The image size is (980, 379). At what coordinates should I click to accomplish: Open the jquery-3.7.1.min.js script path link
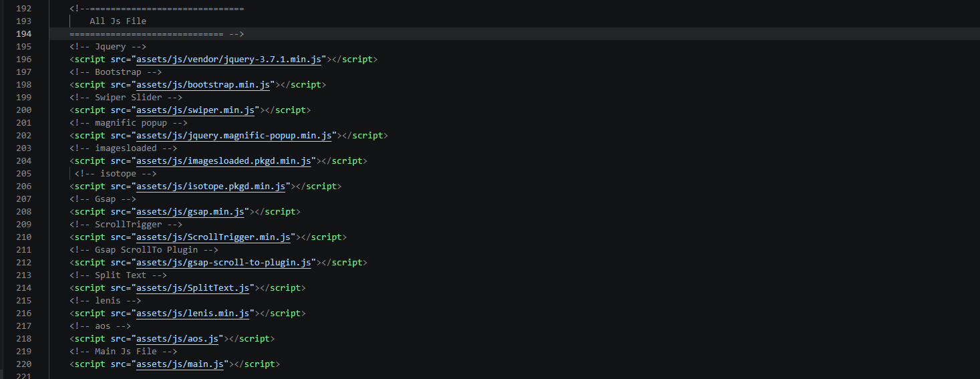[x=229, y=59]
